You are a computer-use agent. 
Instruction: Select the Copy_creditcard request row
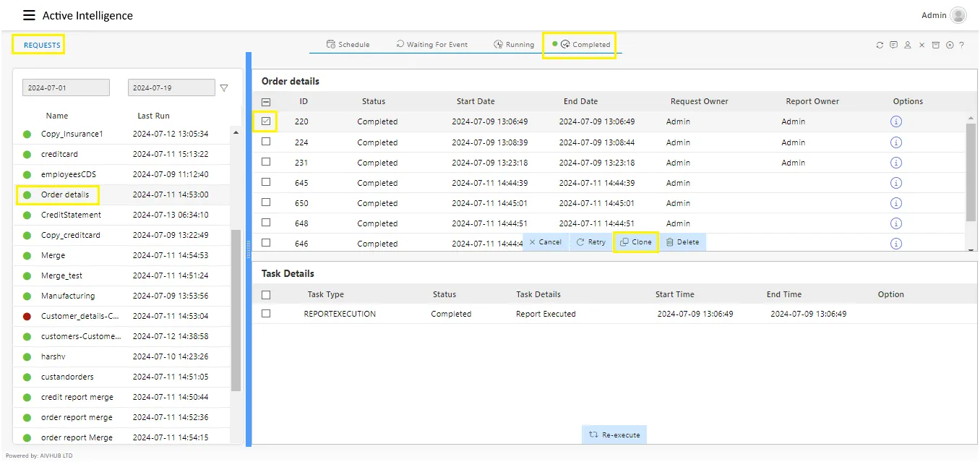[121, 235]
